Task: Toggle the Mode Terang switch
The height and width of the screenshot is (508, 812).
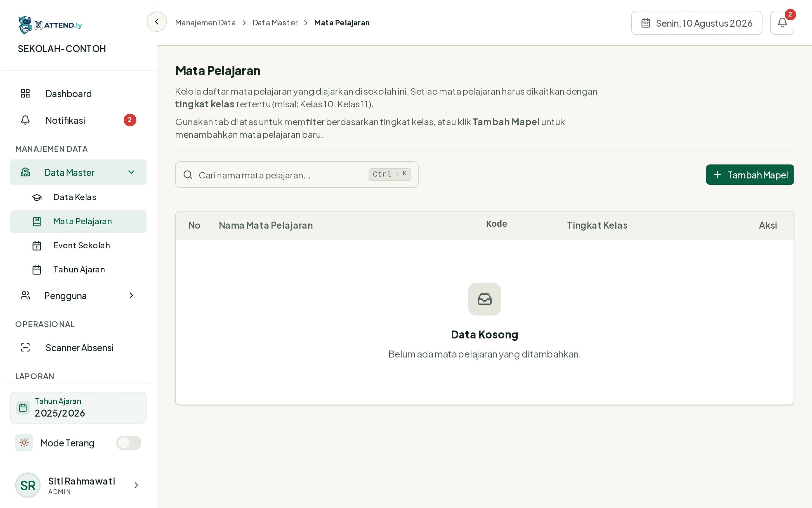Action: click(x=129, y=443)
